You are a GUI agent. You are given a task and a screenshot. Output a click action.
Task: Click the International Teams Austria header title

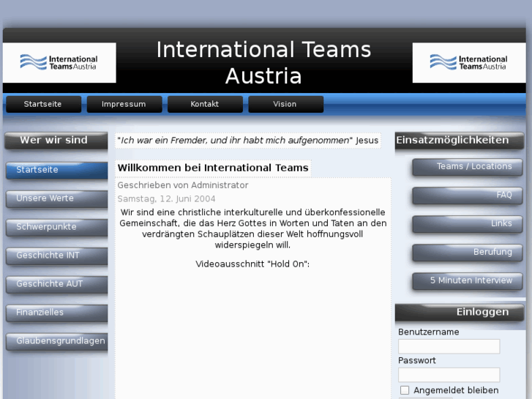point(263,62)
